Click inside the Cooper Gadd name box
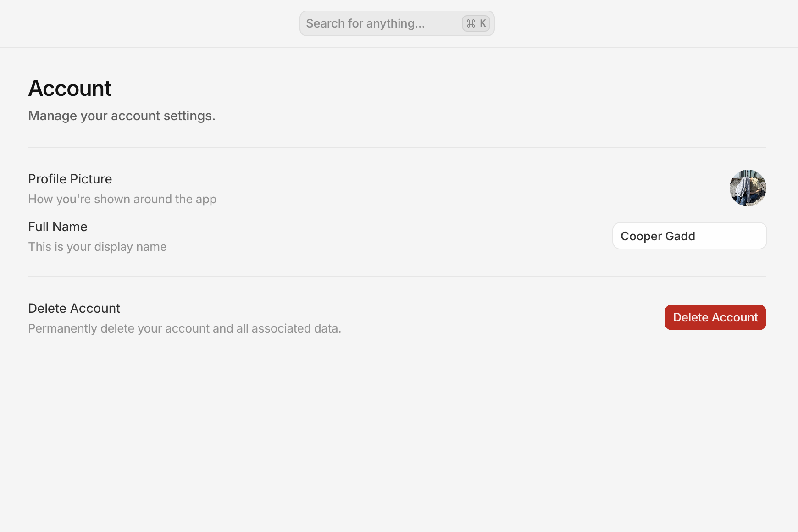 click(689, 236)
